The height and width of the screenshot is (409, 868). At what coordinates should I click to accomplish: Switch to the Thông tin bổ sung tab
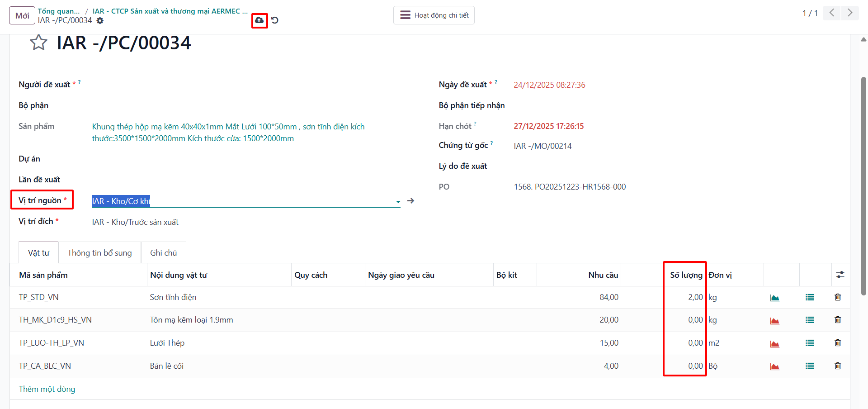(99, 252)
